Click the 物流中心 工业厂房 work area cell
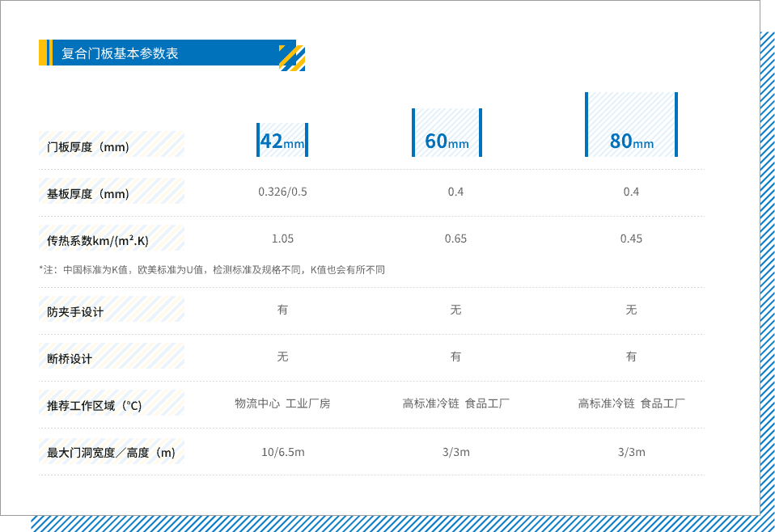775x532 pixels. (282, 403)
